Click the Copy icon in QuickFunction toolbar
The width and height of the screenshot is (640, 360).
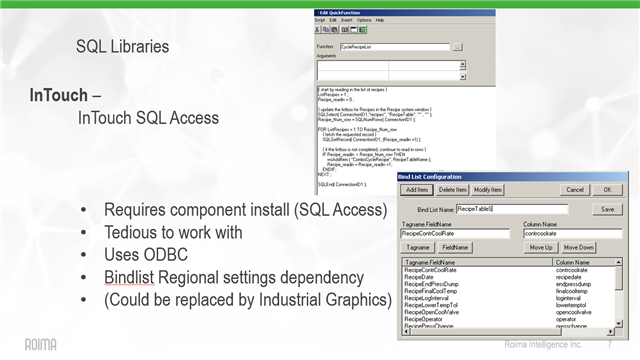[x=326, y=30]
